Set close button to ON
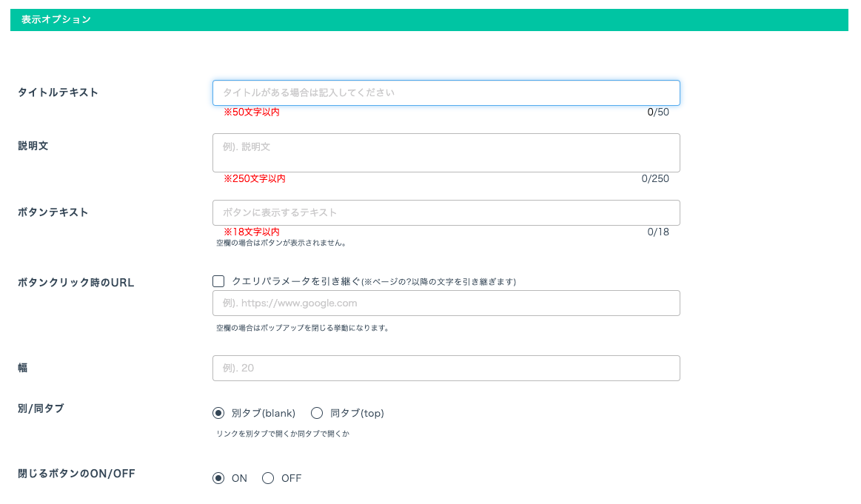861x504 pixels. click(218, 478)
